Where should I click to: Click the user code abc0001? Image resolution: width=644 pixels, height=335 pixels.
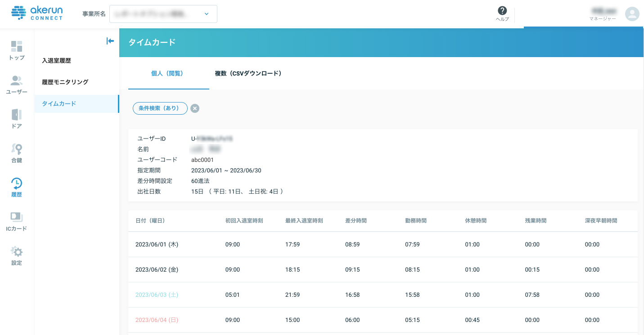coord(203,160)
